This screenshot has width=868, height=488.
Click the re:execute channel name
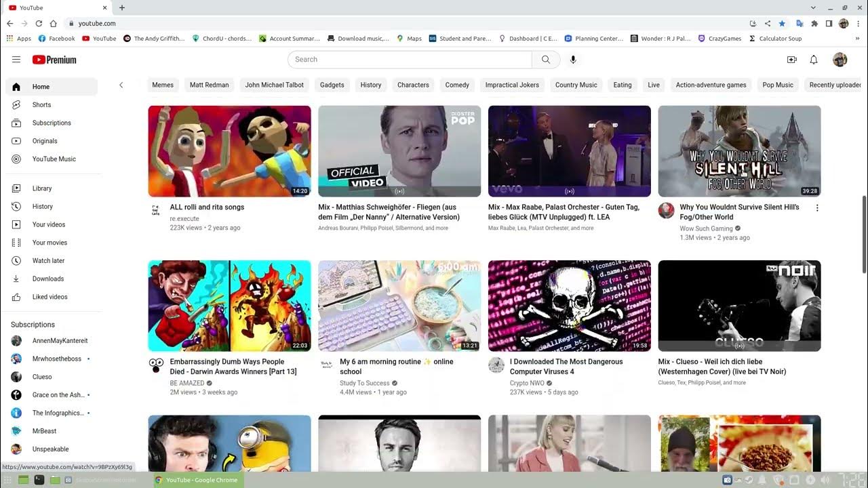[x=184, y=219]
